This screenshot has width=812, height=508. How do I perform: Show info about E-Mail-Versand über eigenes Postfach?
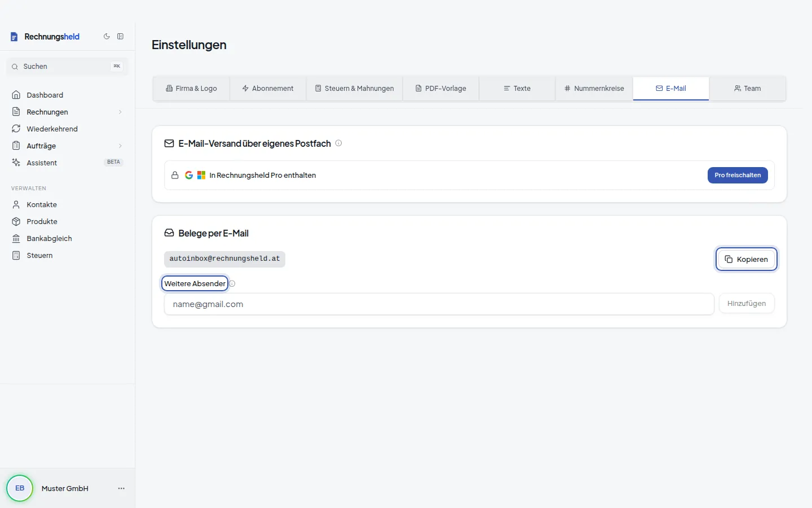pyautogui.click(x=338, y=143)
